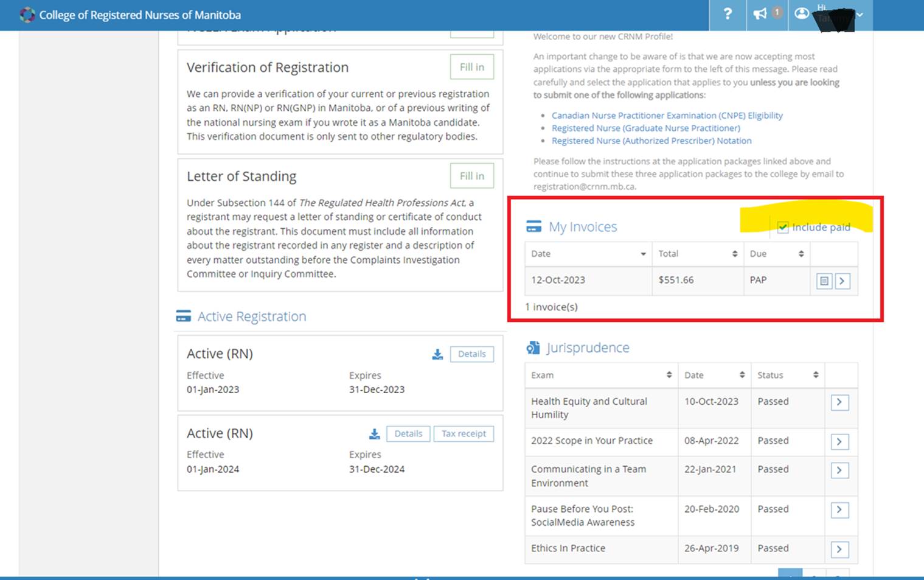Open Canadian Nurse Practitioner Examination Eligibility link
Screen dimensions: 924x580
(667, 116)
